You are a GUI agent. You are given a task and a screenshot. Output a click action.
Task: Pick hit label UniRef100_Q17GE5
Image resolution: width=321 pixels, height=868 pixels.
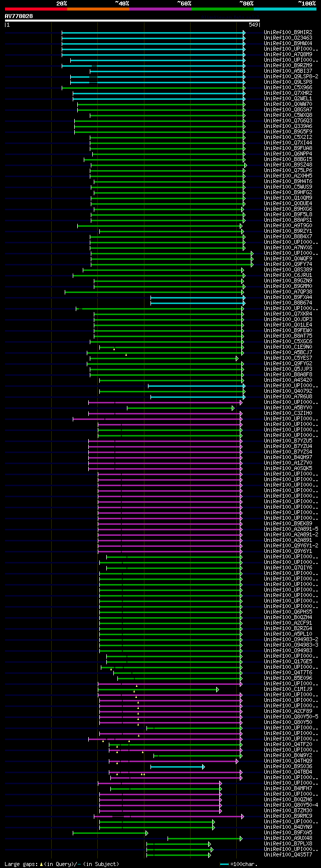point(288,662)
